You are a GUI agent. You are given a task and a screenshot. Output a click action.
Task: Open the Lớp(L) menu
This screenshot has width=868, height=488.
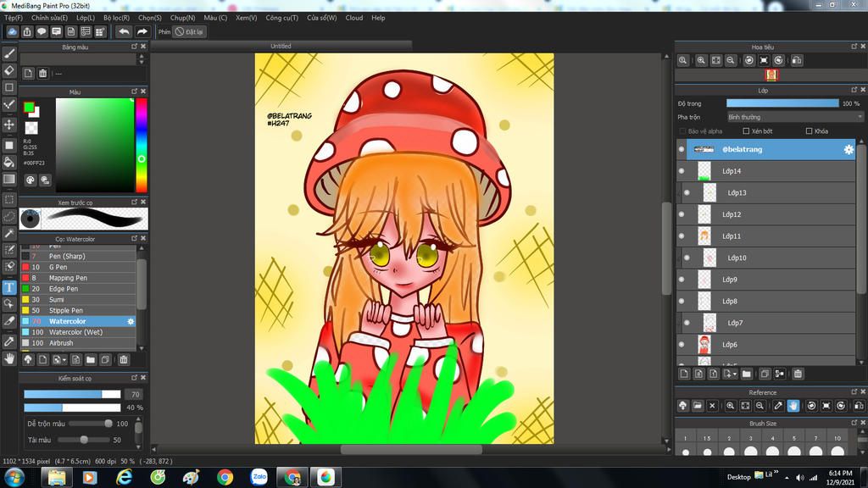[86, 18]
